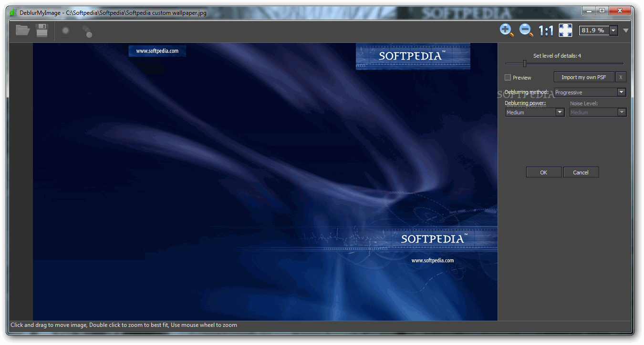644x345 pixels.
Task: Open the zoom percentage dropdown arrow
Action: (x=613, y=30)
